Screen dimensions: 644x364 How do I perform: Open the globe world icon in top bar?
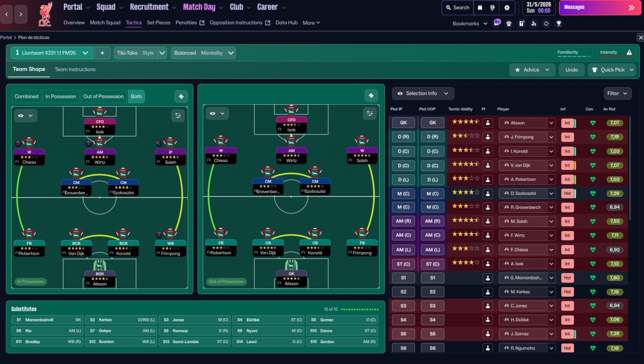[493, 8]
